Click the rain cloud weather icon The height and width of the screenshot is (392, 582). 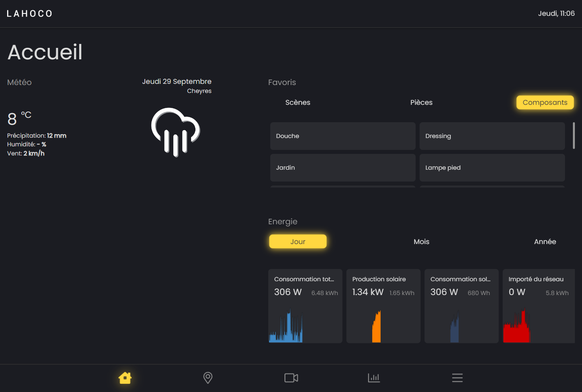pos(176,132)
